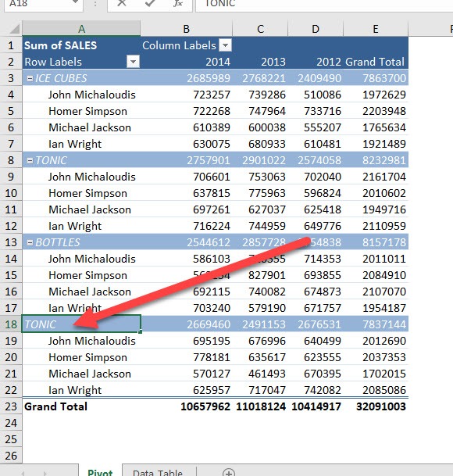453x476 pixels.
Task: Select the TONIC cell in row 18
Action: pyautogui.click(x=81, y=324)
